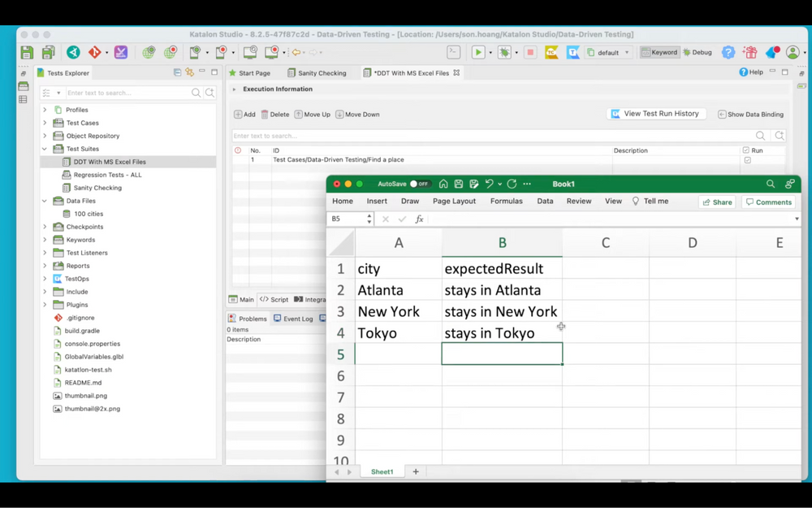
Task: Switch to the Sanity Checking tab
Action: coord(317,73)
